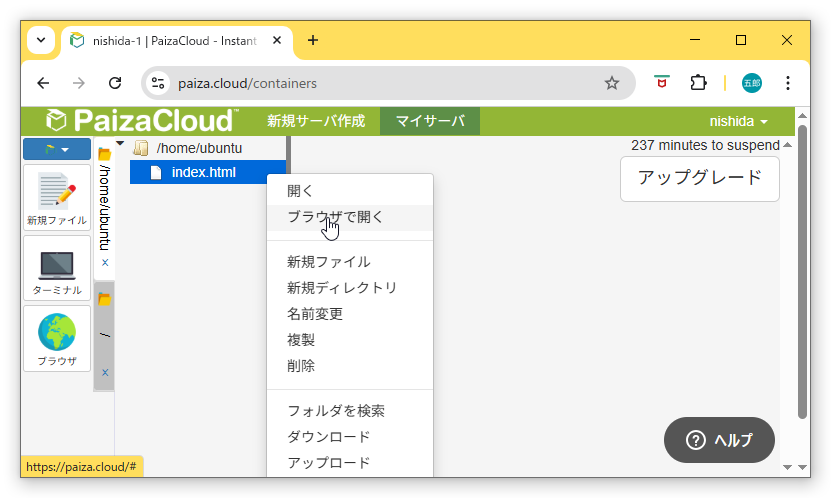Go back with the browser back arrow
Screen dimensions: 831x498
tap(43, 83)
